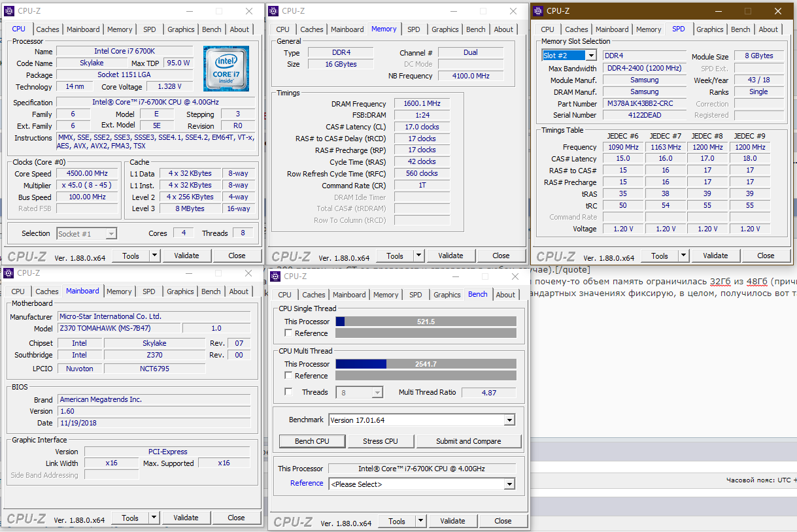This screenshot has width=797, height=532.
Task: Click the DRAM Frequency 1600.1 MHz field
Action: pos(422,103)
